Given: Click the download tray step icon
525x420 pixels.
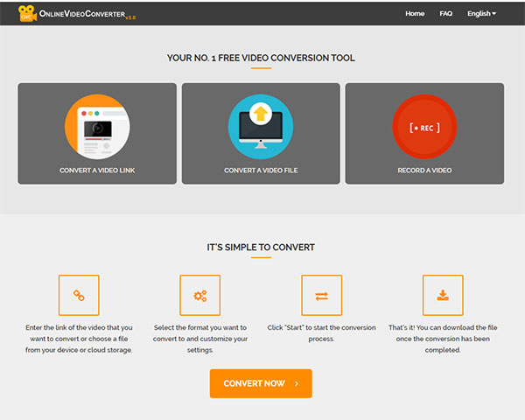Looking at the screenshot, I should pyautogui.click(x=443, y=296).
